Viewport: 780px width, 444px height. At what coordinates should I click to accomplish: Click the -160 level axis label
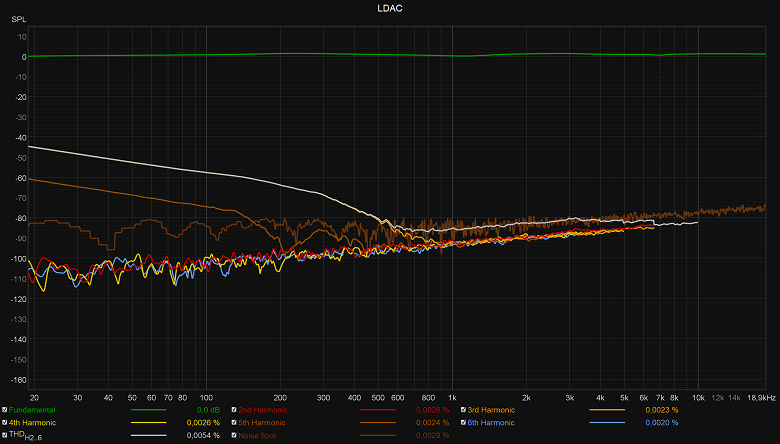click(18, 380)
